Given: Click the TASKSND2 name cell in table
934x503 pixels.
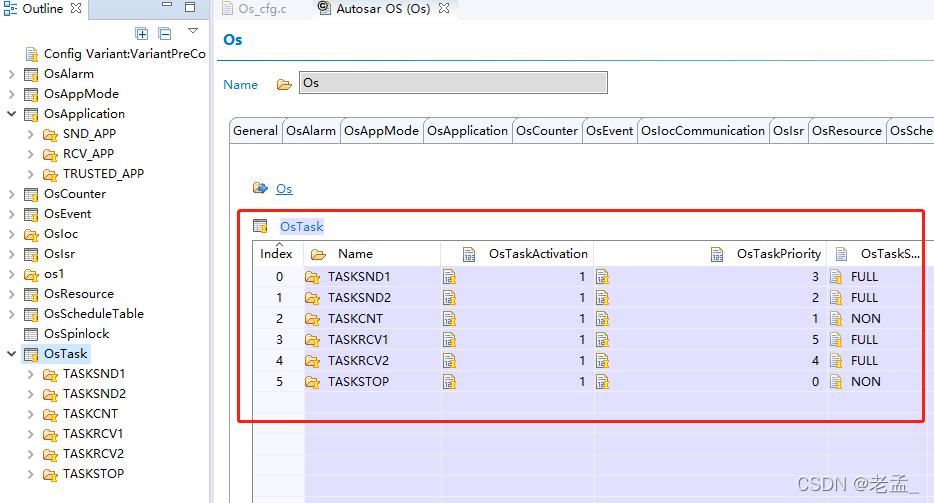Looking at the screenshot, I should pos(372,297).
